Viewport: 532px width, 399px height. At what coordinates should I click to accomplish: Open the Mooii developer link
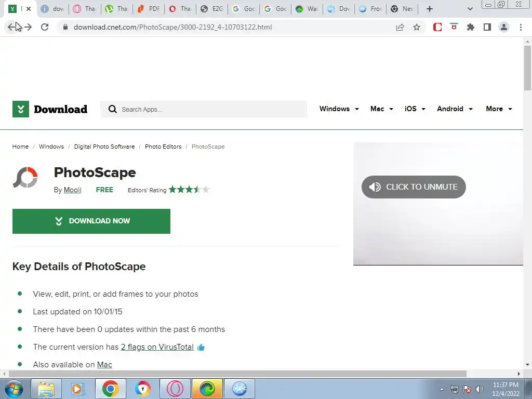point(73,190)
